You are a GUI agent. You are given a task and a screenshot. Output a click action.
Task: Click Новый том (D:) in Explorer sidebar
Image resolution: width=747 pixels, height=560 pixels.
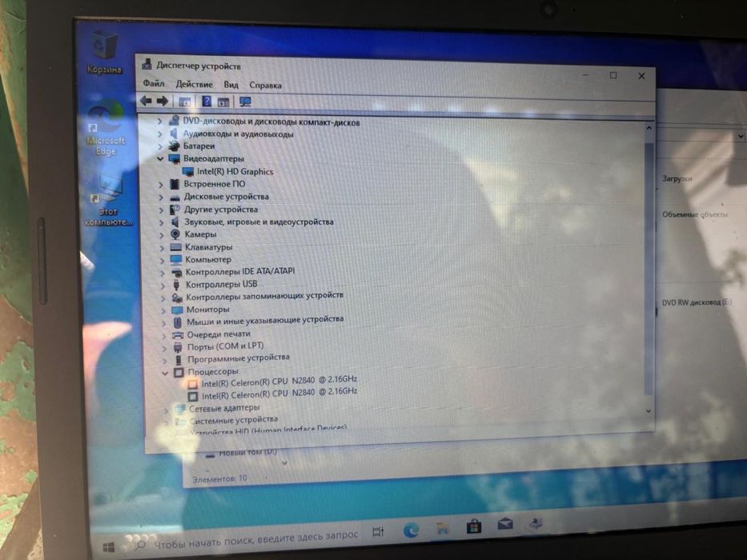pos(247,451)
